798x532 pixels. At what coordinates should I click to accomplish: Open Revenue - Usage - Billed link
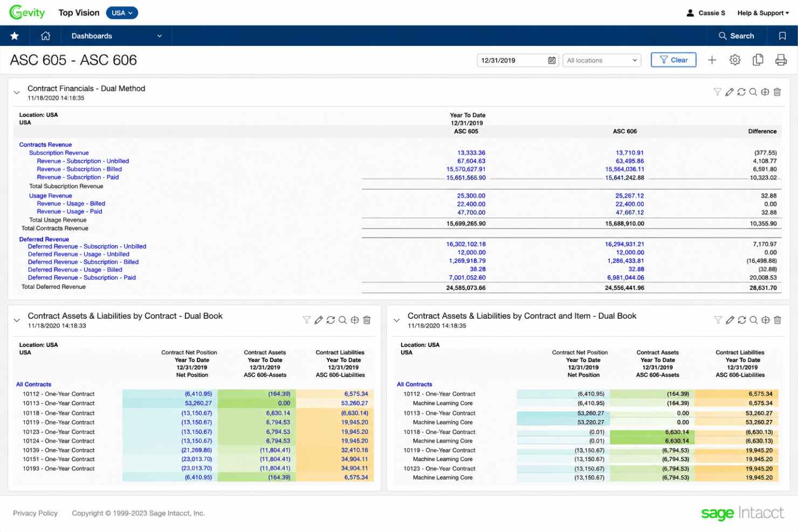pos(71,203)
